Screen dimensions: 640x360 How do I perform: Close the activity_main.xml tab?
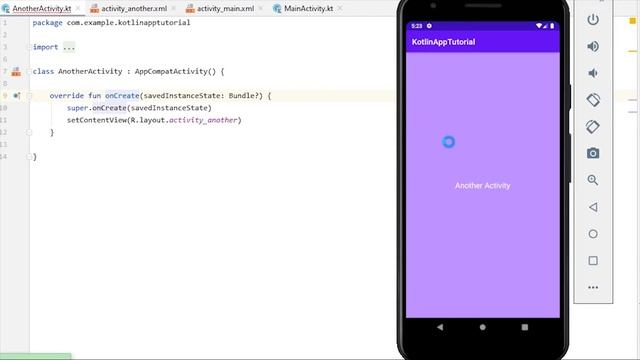[x=260, y=8]
